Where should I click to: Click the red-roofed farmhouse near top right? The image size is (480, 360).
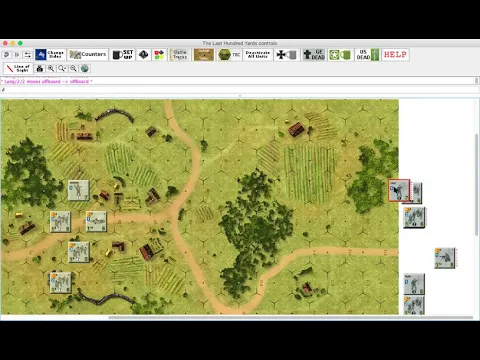point(296,129)
